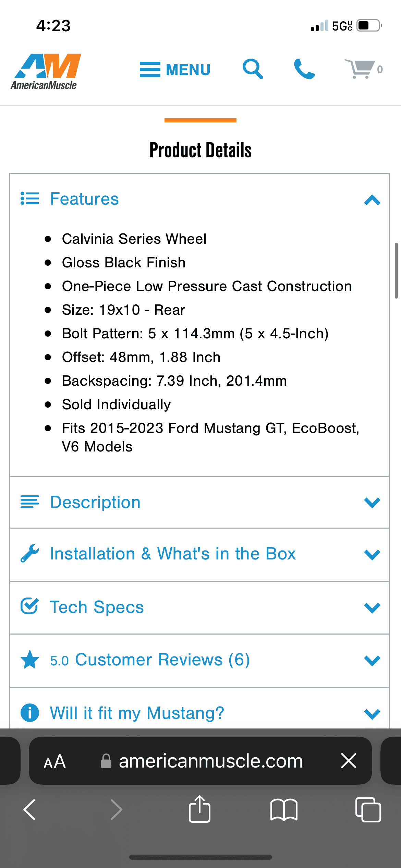Viewport: 401px width, 868px height.
Task: Click the Features list icon heading
Action: point(70,199)
